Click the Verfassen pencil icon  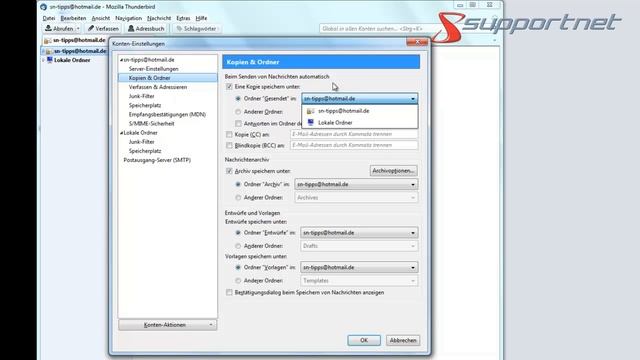pyautogui.click(x=91, y=28)
